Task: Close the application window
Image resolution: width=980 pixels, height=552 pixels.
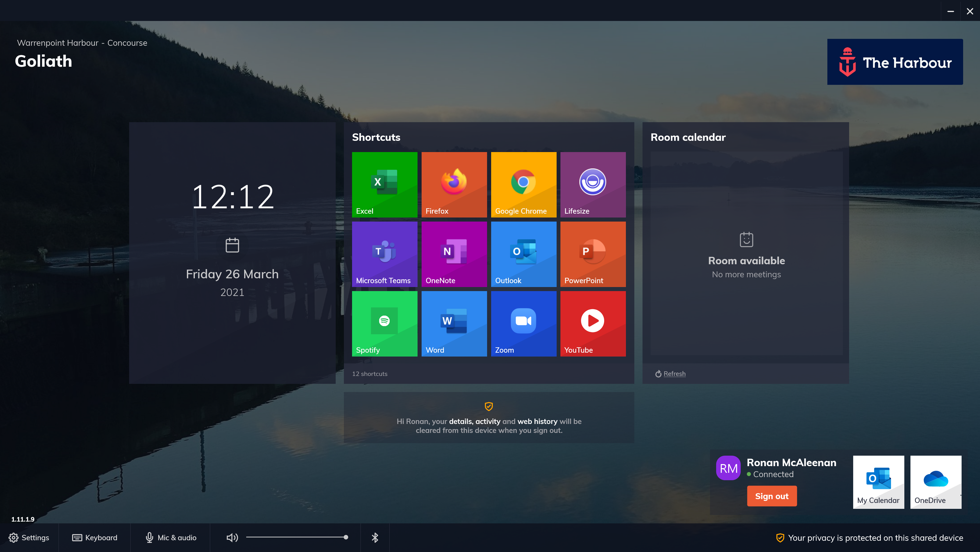Action: 970,11
